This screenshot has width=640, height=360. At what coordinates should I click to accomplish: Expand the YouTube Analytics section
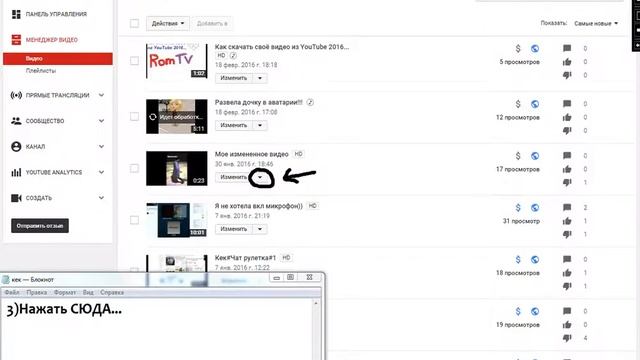point(101,172)
